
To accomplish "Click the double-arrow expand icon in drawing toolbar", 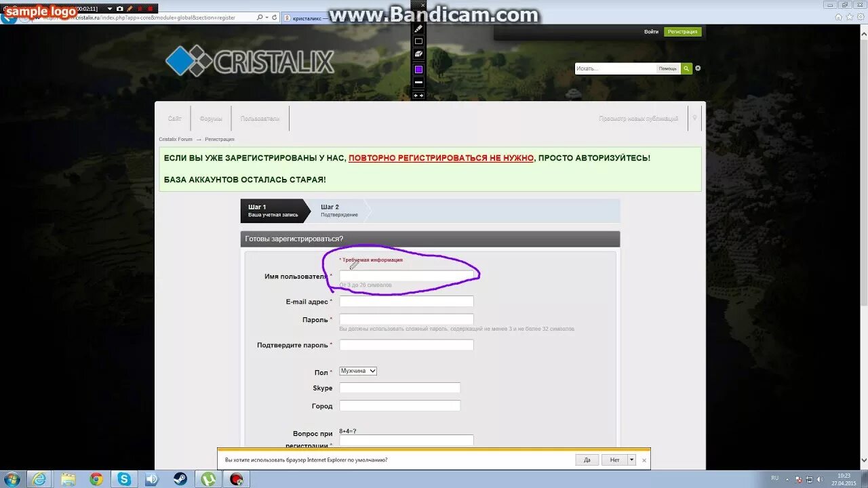I will (418, 96).
